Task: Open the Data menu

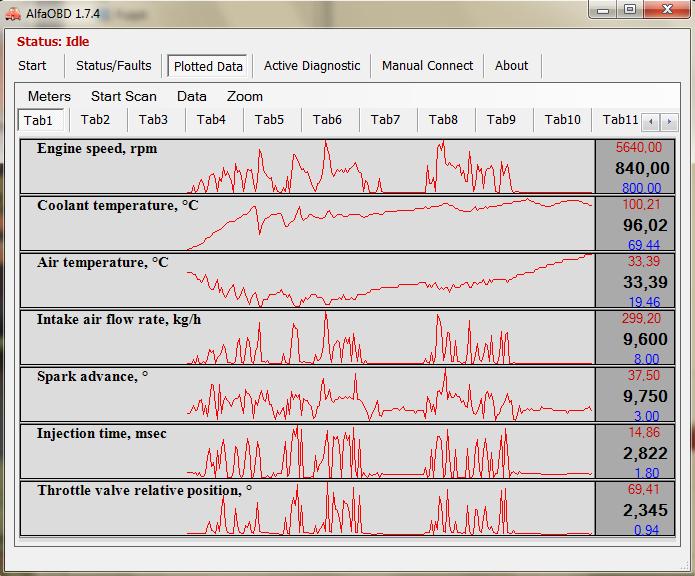Action: (x=191, y=97)
